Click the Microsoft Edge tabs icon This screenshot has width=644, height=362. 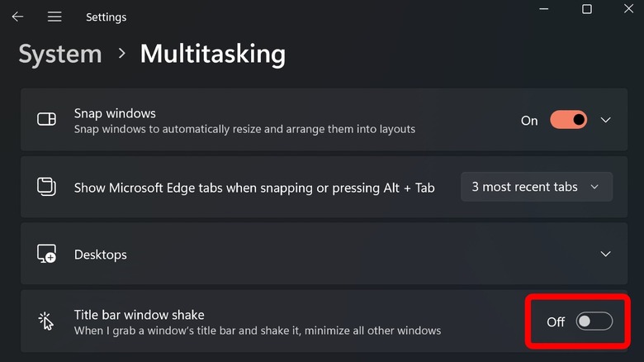(x=46, y=187)
